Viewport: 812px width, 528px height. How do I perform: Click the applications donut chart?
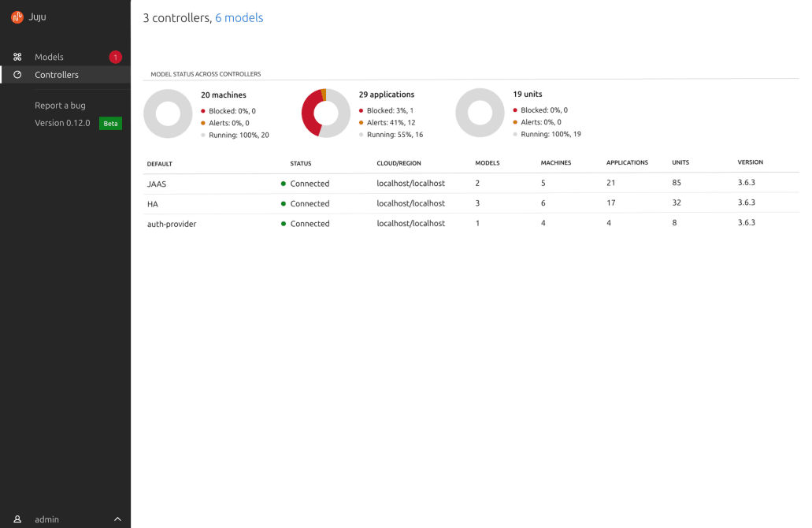point(326,113)
